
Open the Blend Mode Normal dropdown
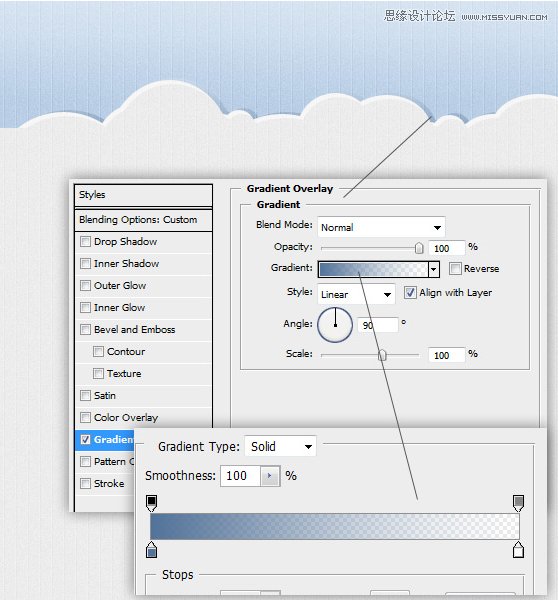381,227
